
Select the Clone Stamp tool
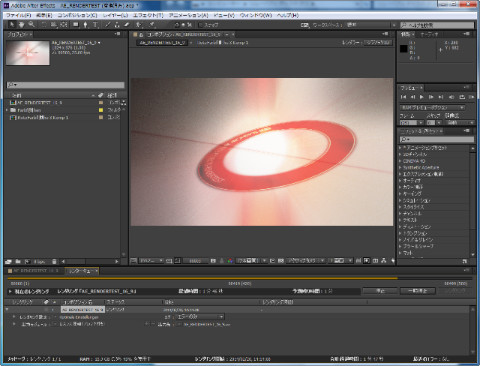117,25
